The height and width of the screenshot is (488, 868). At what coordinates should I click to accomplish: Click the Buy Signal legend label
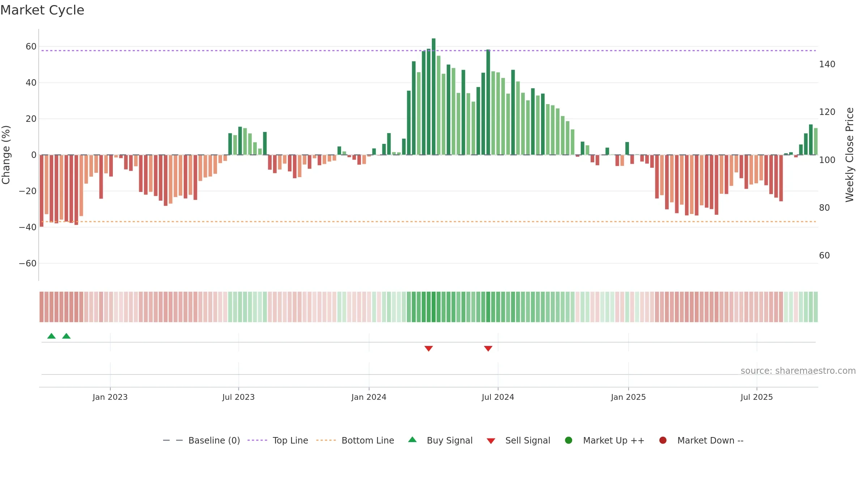pyautogui.click(x=450, y=440)
